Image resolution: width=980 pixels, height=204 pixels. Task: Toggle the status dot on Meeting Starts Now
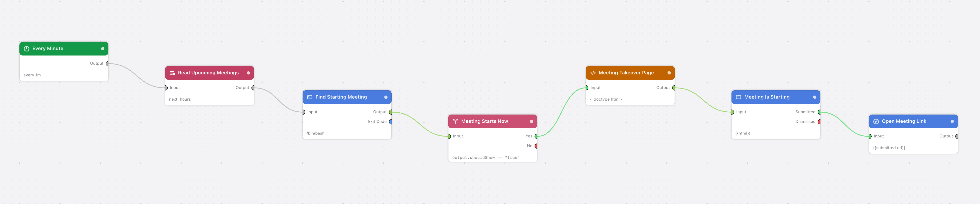pyautogui.click(x=531, y=122)
